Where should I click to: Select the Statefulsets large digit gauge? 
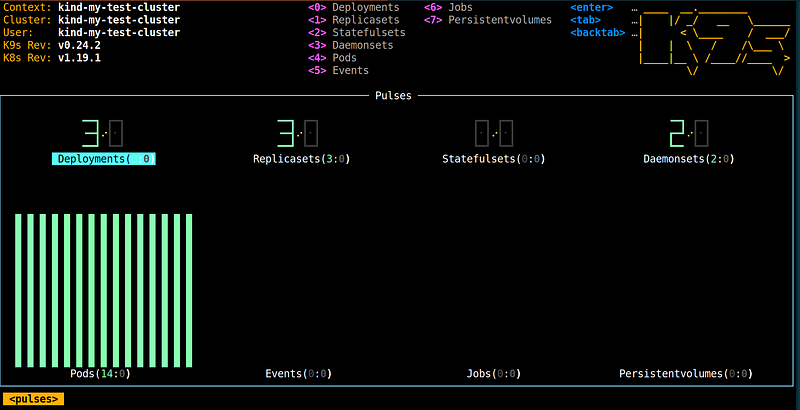pos(493,134)
